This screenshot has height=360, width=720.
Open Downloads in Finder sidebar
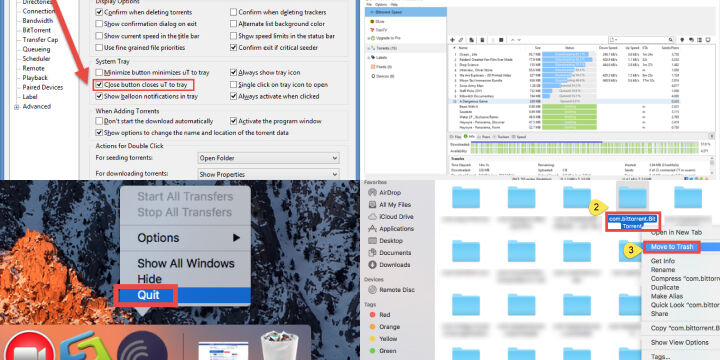pos(389,264)
